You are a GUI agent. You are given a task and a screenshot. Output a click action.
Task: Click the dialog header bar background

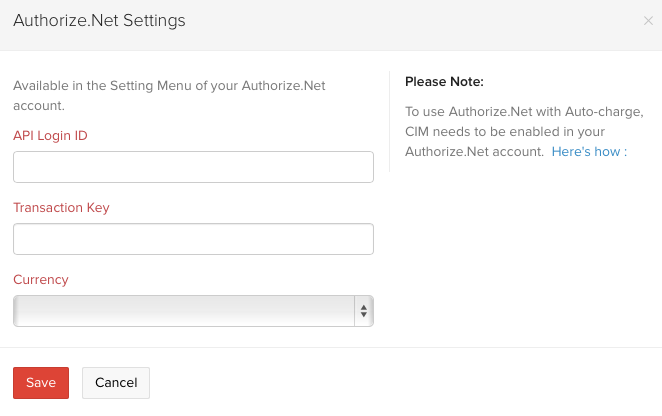[x=400, y=20]
